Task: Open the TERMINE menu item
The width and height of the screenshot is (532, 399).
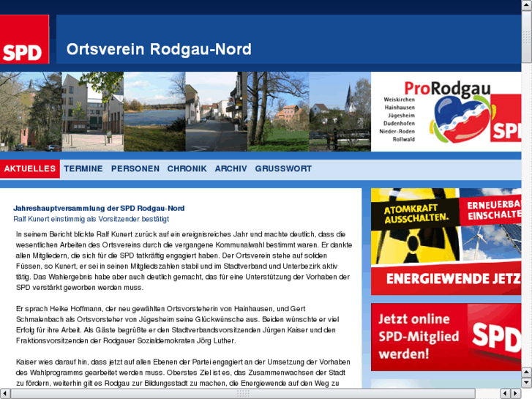Action: 83,169
